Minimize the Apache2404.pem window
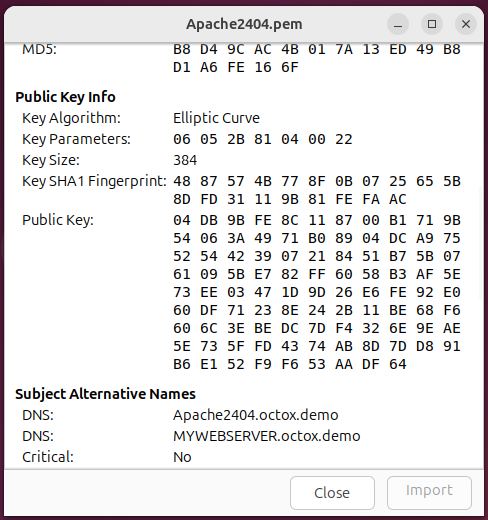The height and width of the screenshot is (520, 488). click(x=398, y=24)
